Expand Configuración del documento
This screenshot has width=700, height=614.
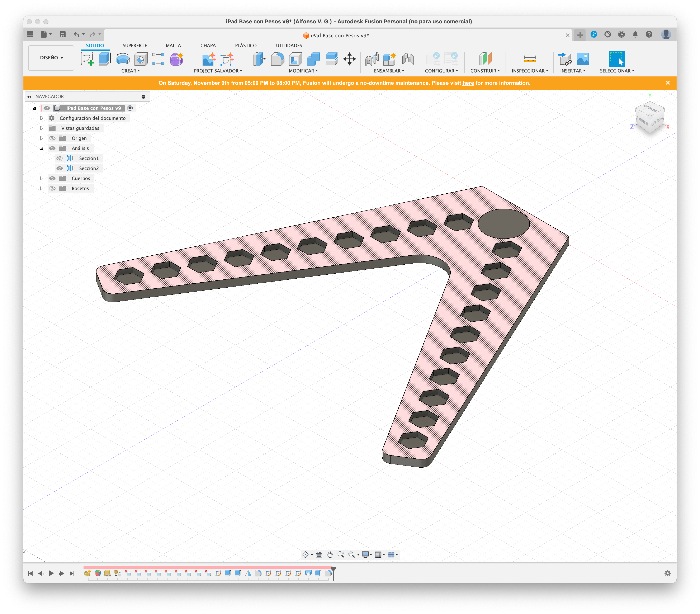click(x=41, y=118)
